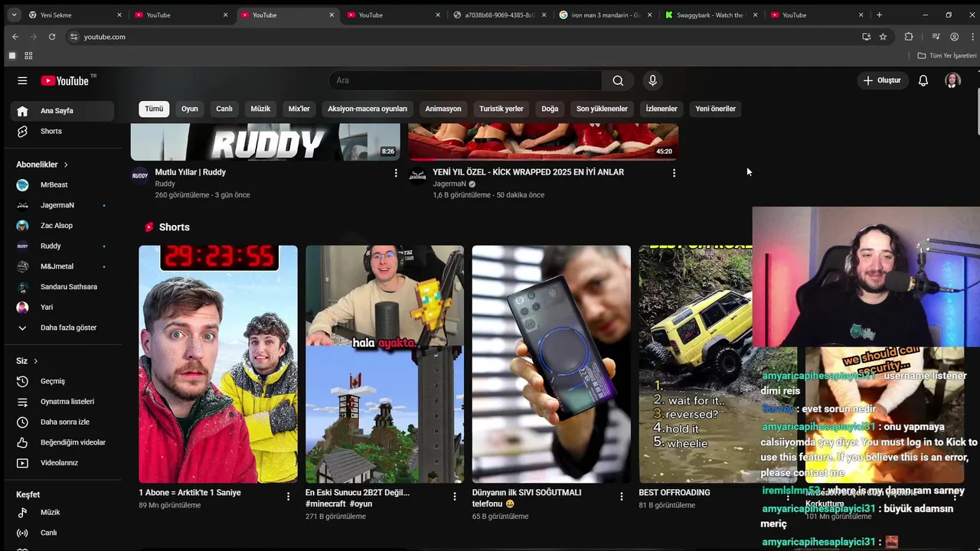Play the MrBeast Arktik short thumbnail

pyautogui.click(x=218, y=364)
